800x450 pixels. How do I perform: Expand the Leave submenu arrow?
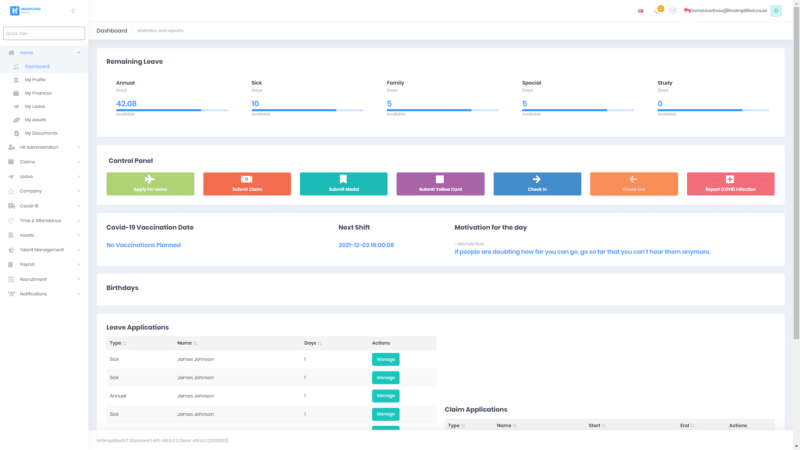79,177
